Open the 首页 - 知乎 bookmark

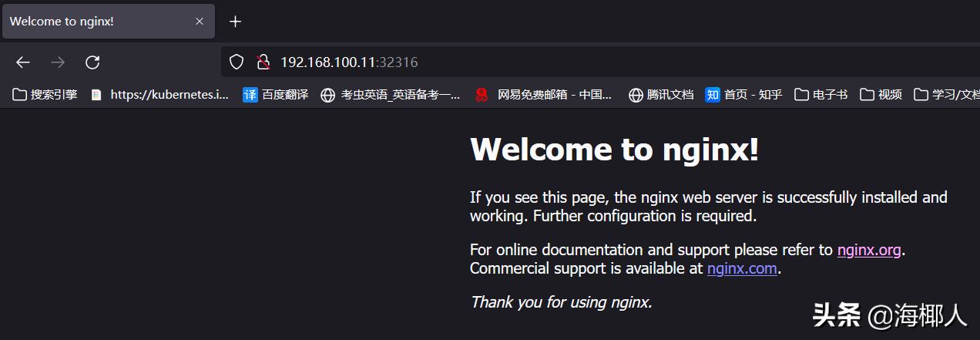pos(743,95)
